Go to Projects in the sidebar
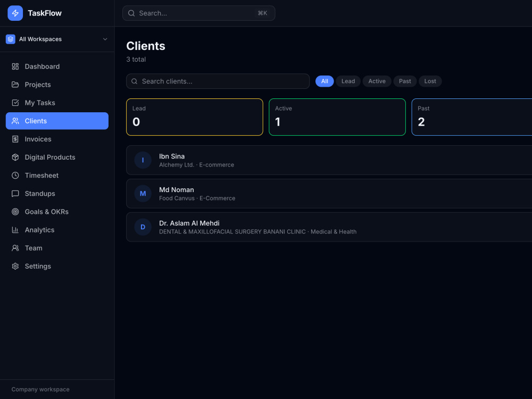The height and width of the screenshot is (399, 532). pyautogui.click(x=57, y=85)
